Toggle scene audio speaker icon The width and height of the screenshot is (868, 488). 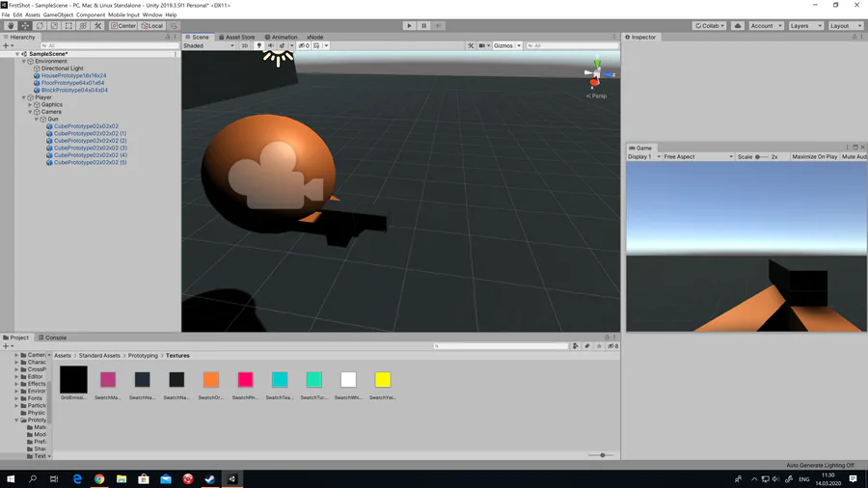coord(271,46)
